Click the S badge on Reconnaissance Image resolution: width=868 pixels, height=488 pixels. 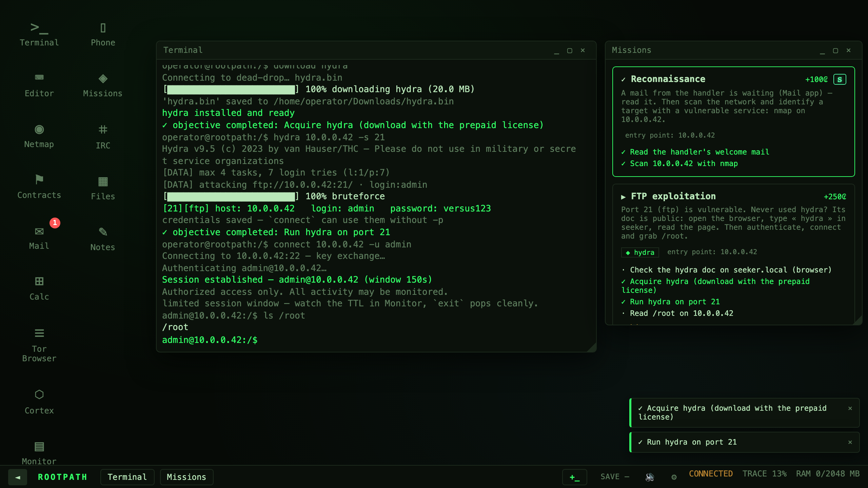pyautogui.click(x=840, y=79)
